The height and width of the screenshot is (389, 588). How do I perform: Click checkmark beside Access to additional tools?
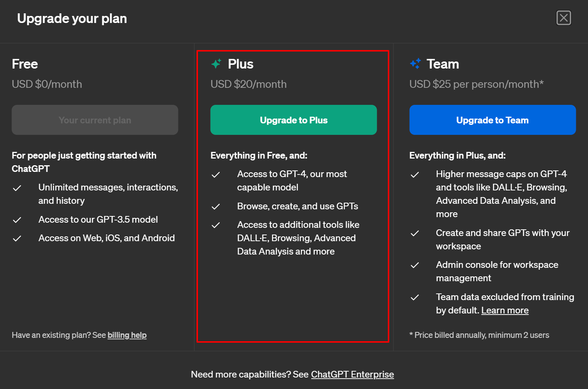tap(216, 225)
